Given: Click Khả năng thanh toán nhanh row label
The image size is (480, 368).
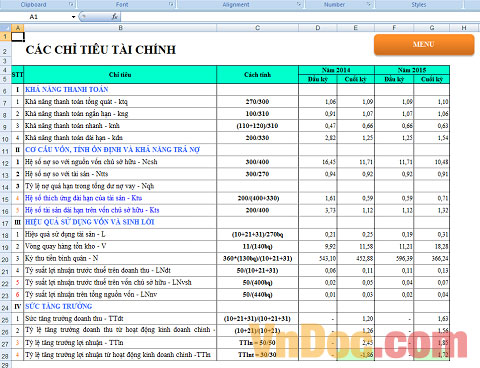Looking at the screenshot, I should click(x=72, y=126).
